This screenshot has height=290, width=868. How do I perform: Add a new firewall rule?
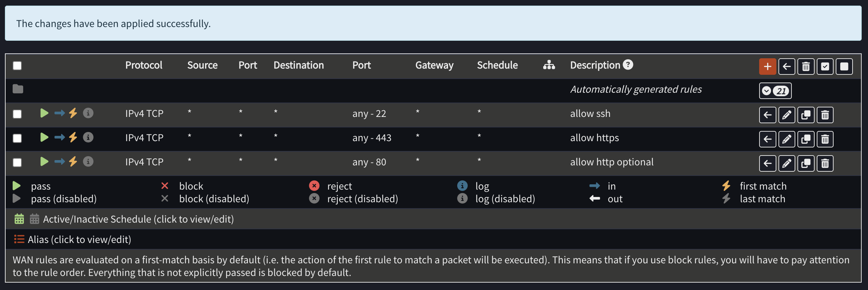(768, 66)
